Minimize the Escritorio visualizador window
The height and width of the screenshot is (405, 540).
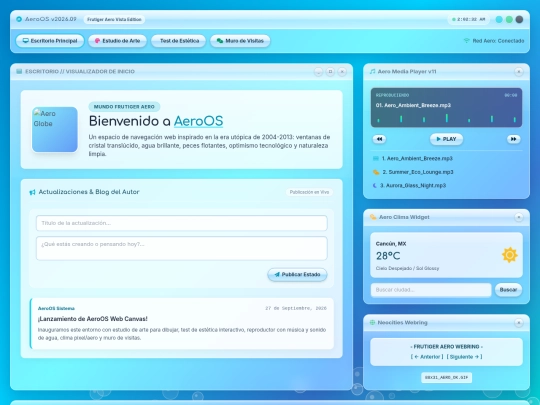(318, 72)
